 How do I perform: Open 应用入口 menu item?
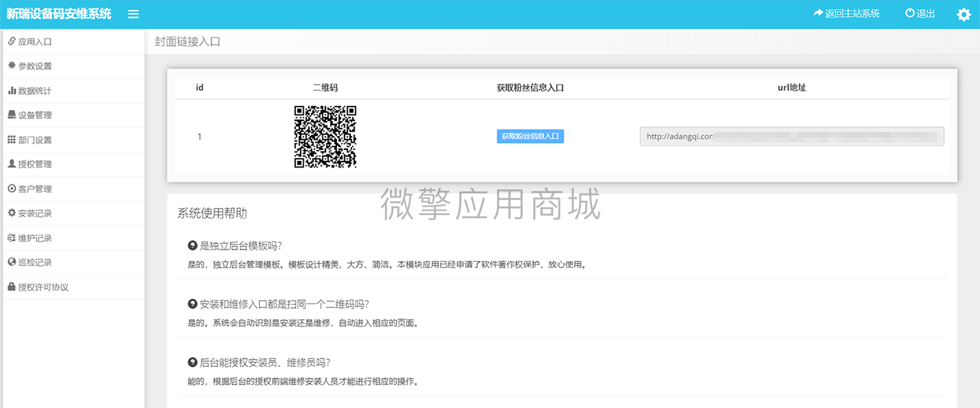pos(73,42)
